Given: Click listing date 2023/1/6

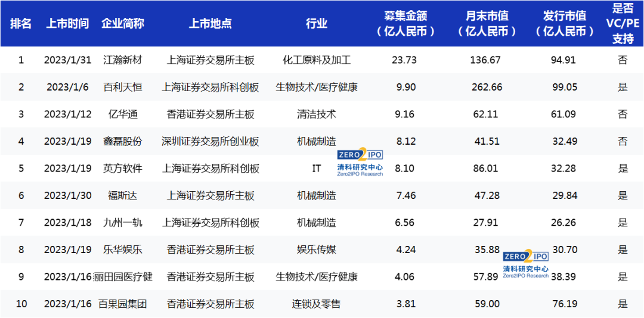Looking at the screenshot, I should [67, 88].
